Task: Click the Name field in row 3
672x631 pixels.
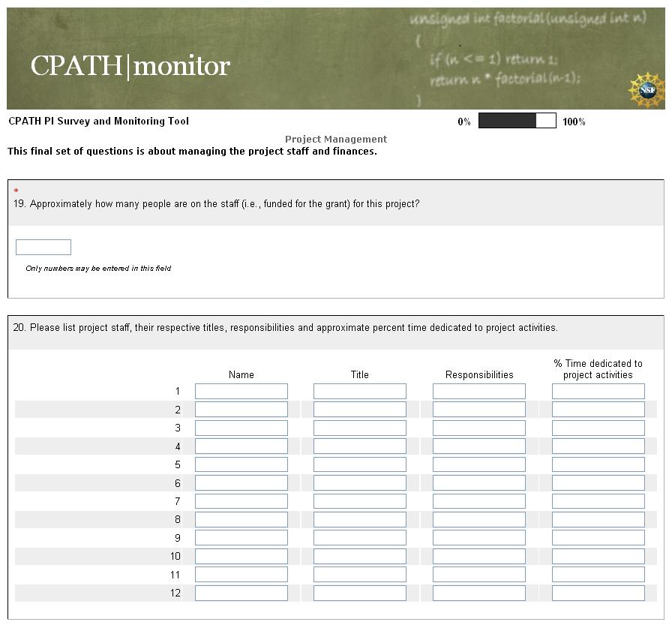Action: pos(241,428)
